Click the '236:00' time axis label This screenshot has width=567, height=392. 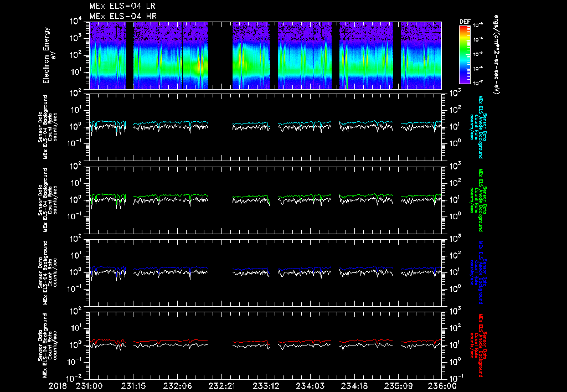[442, 386]
